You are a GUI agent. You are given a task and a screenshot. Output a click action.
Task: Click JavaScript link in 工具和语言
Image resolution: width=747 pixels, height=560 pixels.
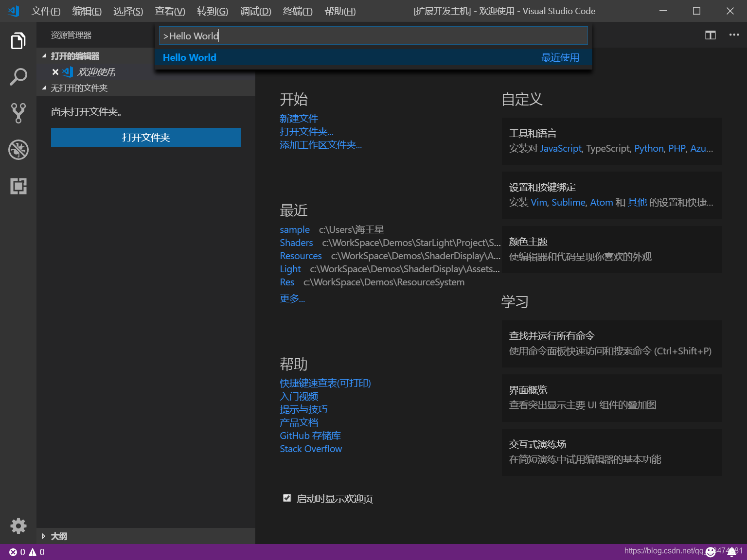pos(561,148)
